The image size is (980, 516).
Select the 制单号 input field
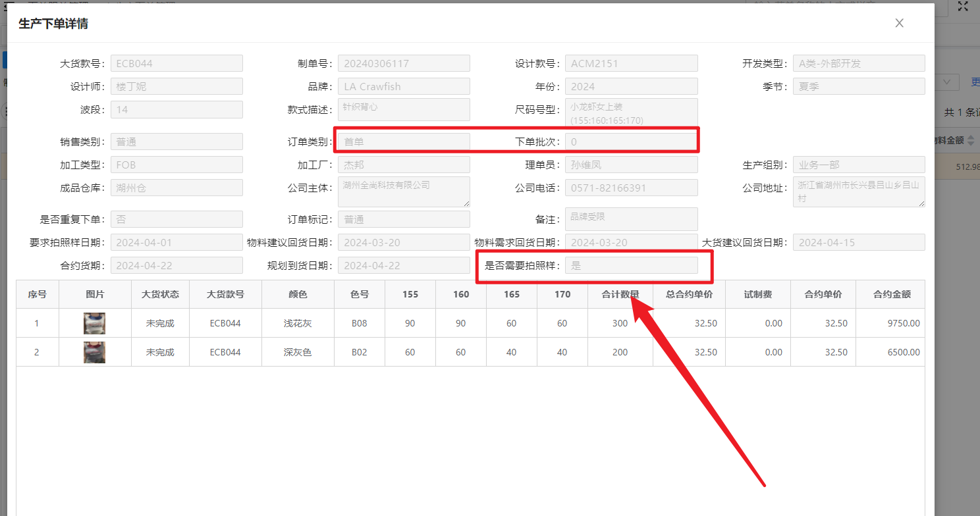click(x=404, y=64)
